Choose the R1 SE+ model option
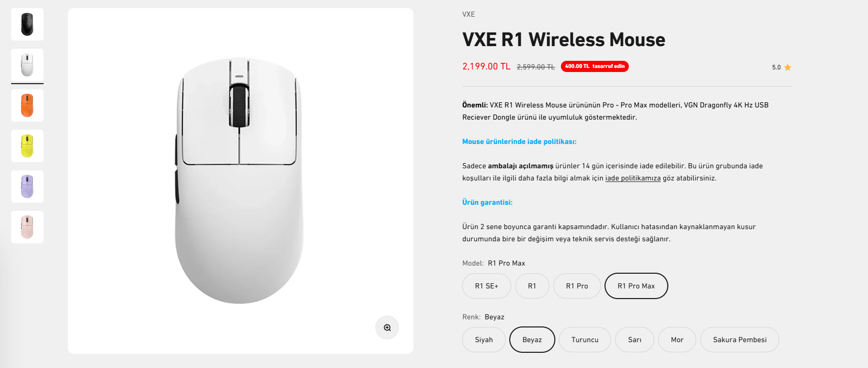The image size is (868, 368). [486, 286]
